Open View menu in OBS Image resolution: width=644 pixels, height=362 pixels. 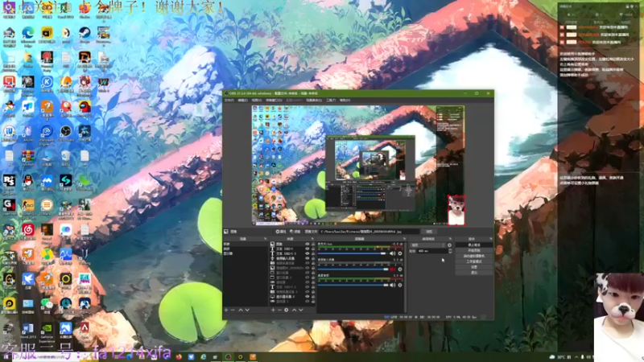(257, 100)
